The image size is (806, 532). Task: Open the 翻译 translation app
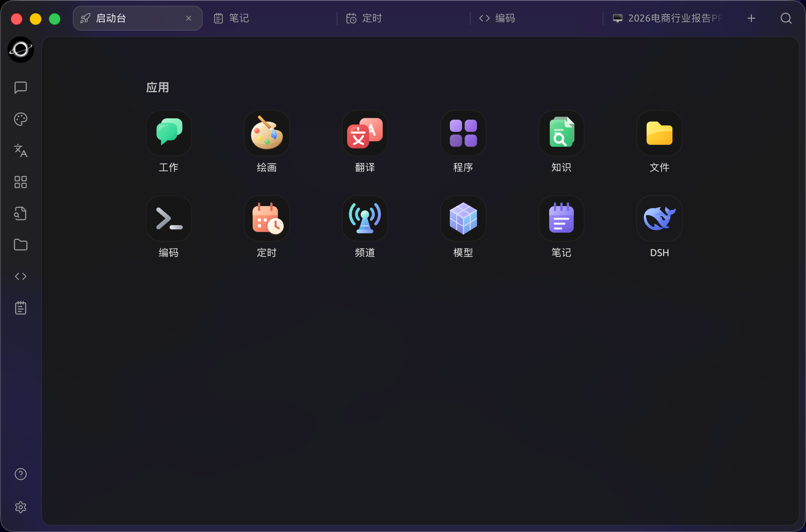click(365, 133)
